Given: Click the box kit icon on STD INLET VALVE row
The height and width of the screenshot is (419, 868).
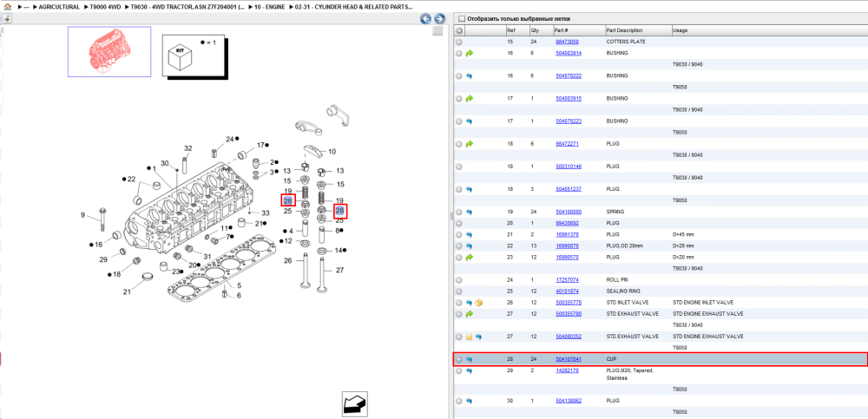Looking at the screenshot, I should point(479,303).
